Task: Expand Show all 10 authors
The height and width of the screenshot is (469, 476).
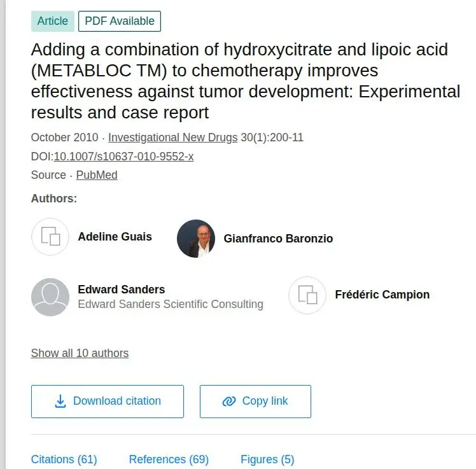Action: click(80, 353)
